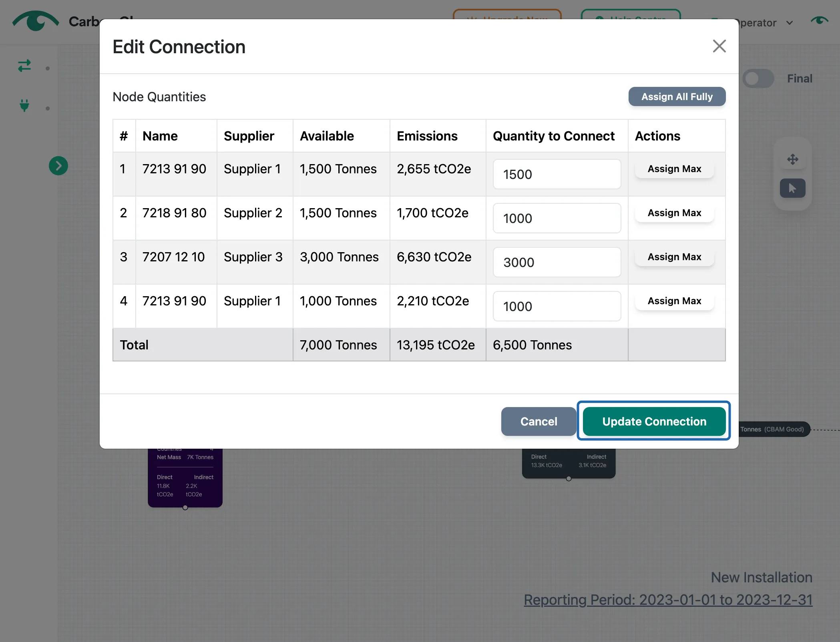The image size is (840, 642).
Task: Click the Carbon eye logo top left
Action: click(x=36, y=21)
